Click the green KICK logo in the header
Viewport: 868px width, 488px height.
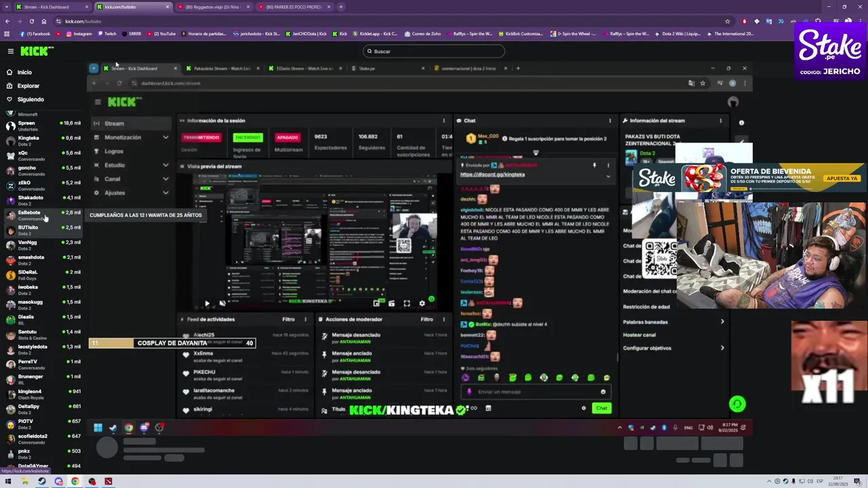(x=37, y=52)
